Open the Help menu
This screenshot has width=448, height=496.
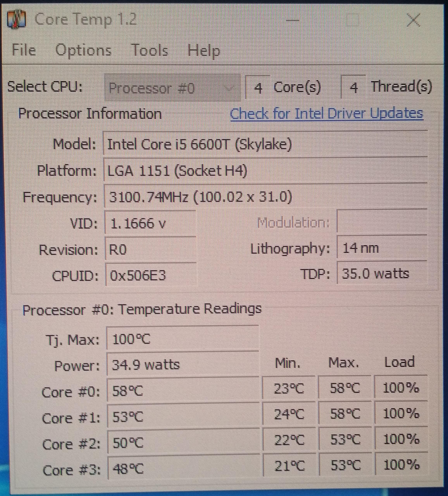[204, 51]
